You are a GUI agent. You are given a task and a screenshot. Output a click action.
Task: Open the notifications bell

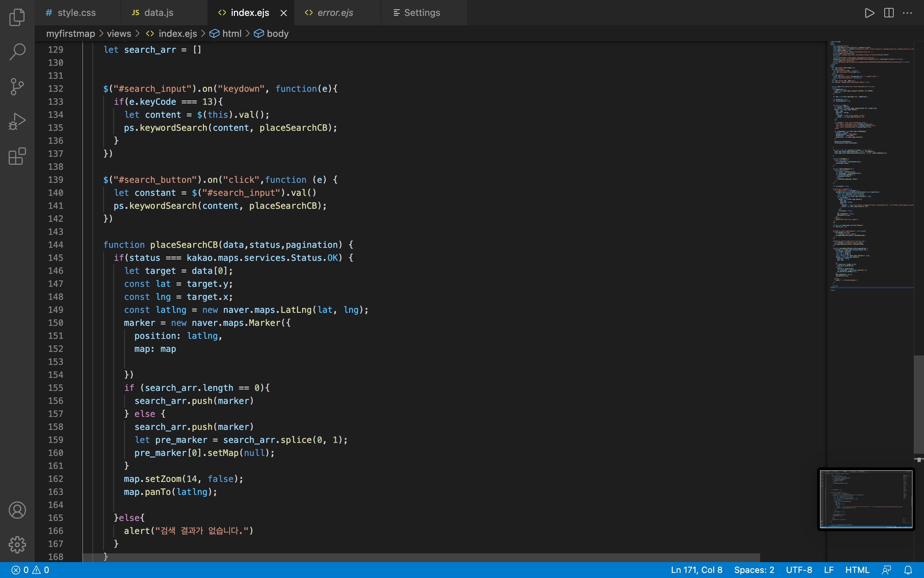coord(908,570)
